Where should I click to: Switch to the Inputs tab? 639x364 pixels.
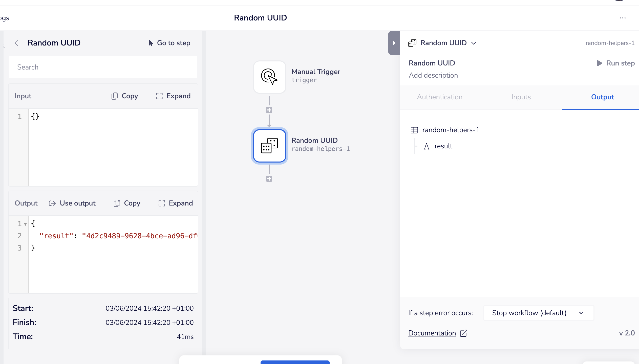pos(521,97)
